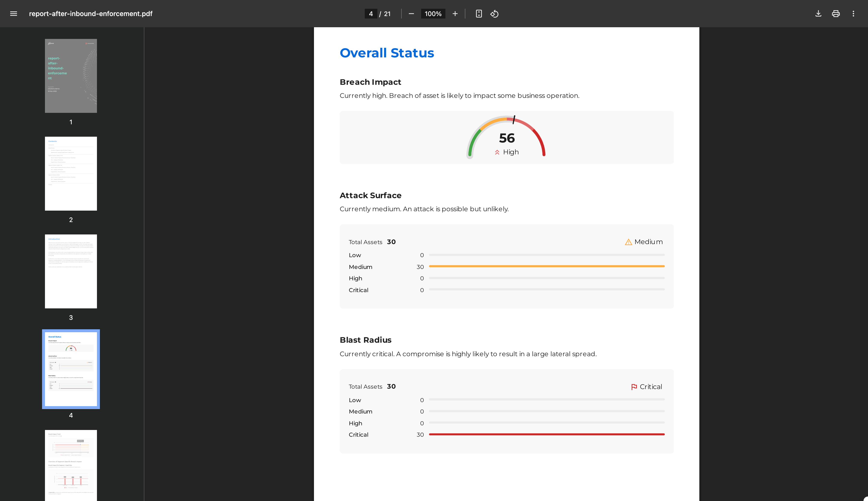Open page 1 cover thumbnail

click(71, 76)
